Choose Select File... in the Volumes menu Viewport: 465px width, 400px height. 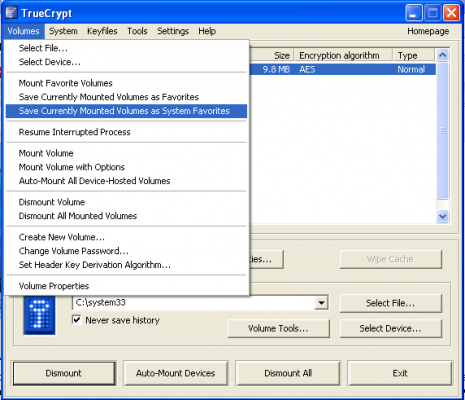pos(126,48)
